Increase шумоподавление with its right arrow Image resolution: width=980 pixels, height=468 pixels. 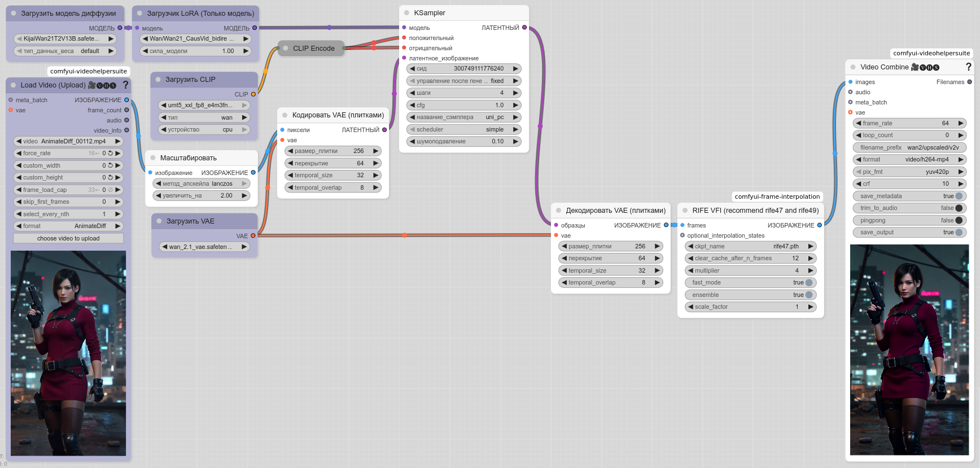tap(515, 142)
